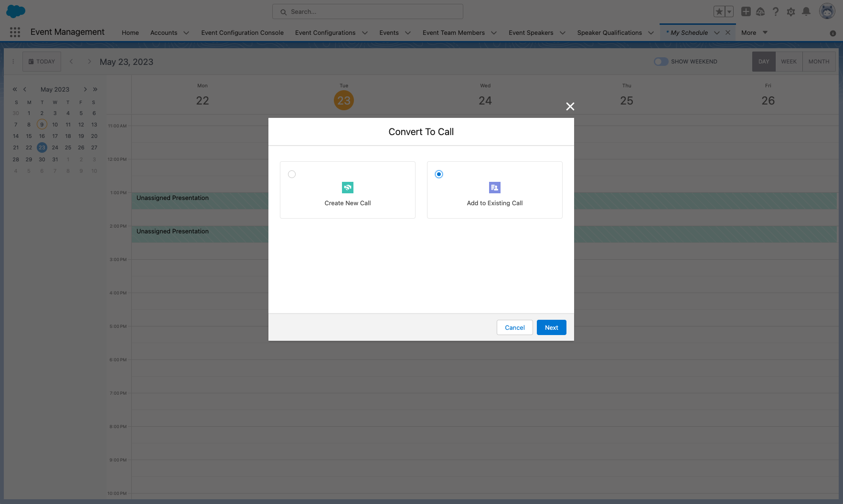Click the Salesforce cloud logo
Viewport: 843px width, 504px height.
(16, 11)
